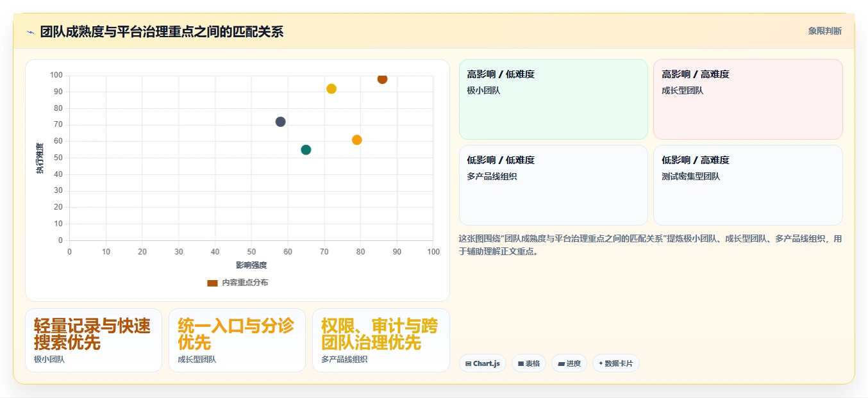Click the icon inside the 进度 tag
The height and width of the screenshot is (398, 868).
562,364
